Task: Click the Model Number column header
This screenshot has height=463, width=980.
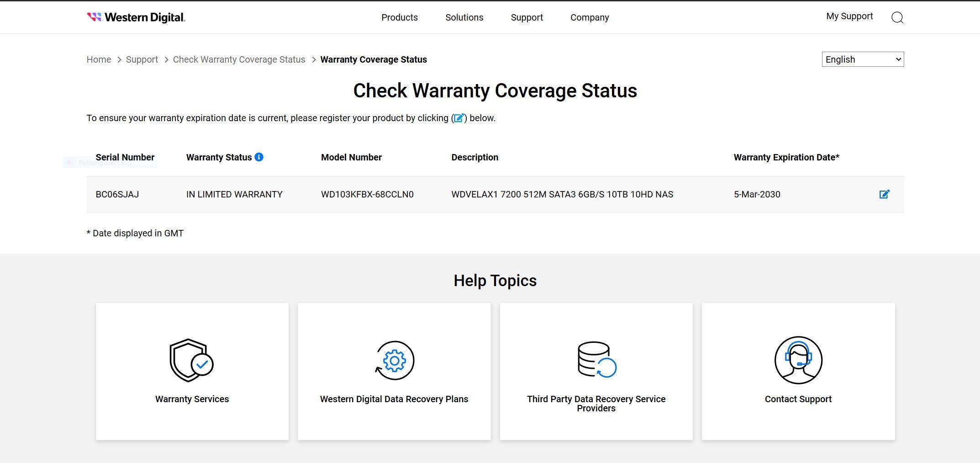Action: click(351, 157)
